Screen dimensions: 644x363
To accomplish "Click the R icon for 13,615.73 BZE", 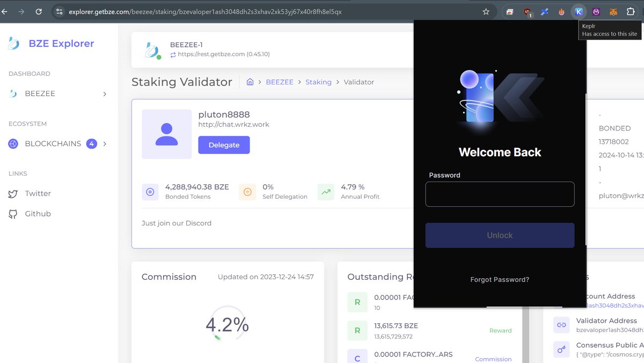I will tap(357, 331).
